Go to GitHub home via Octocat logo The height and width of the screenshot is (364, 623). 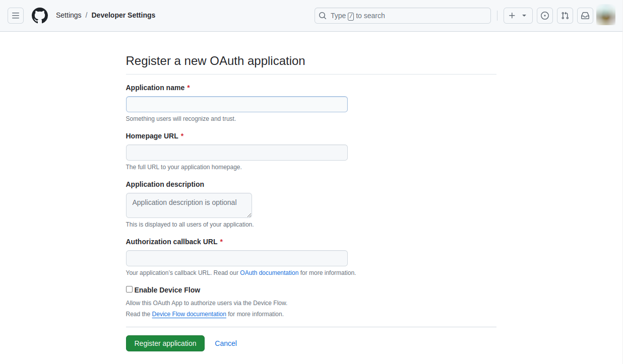(x=40, y=16)
